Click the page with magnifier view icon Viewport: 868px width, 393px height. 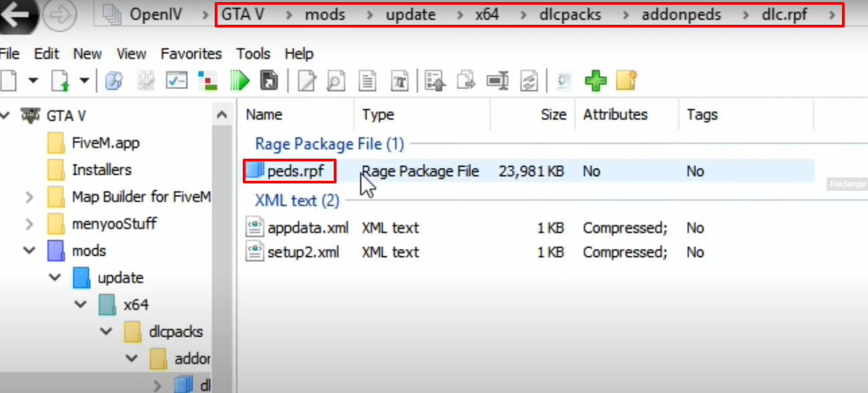pos(336,81)
